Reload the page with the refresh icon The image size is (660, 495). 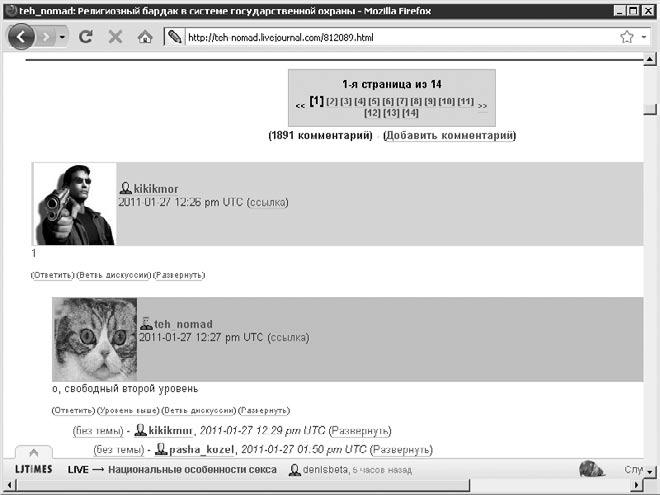point(86,36)
